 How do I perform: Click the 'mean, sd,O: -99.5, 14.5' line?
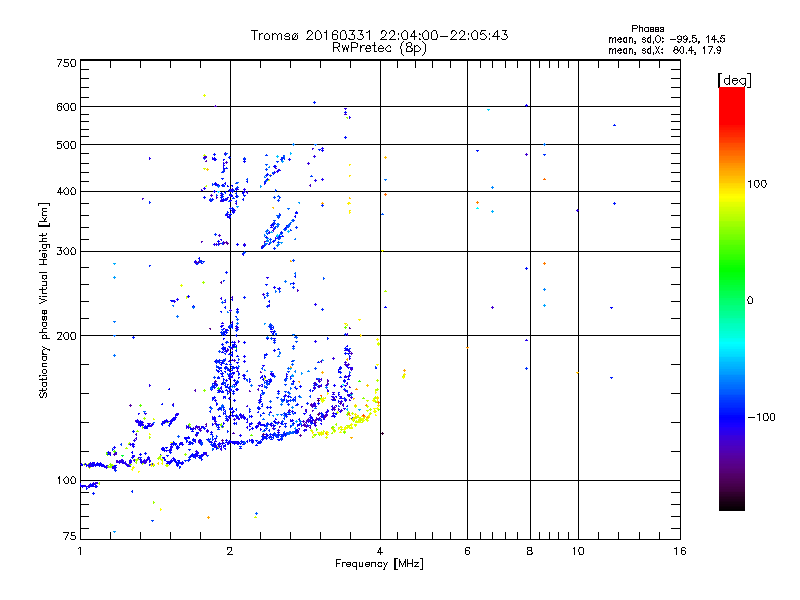click(666, 39)
